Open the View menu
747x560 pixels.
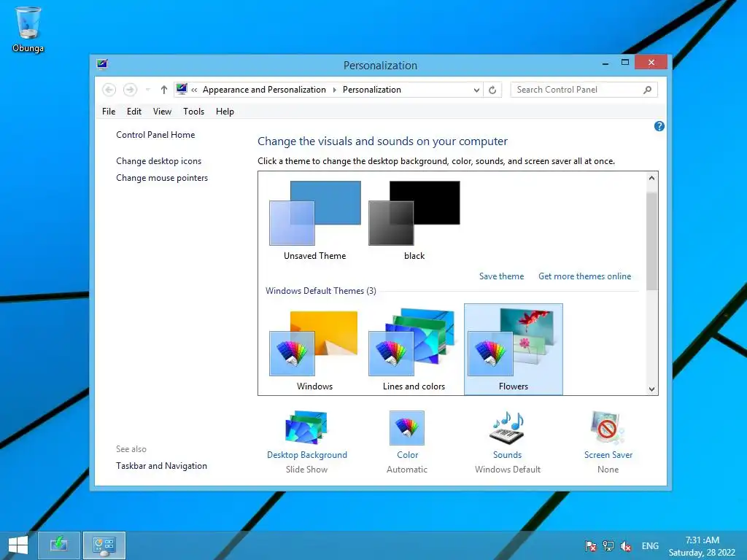pos(162,112)
